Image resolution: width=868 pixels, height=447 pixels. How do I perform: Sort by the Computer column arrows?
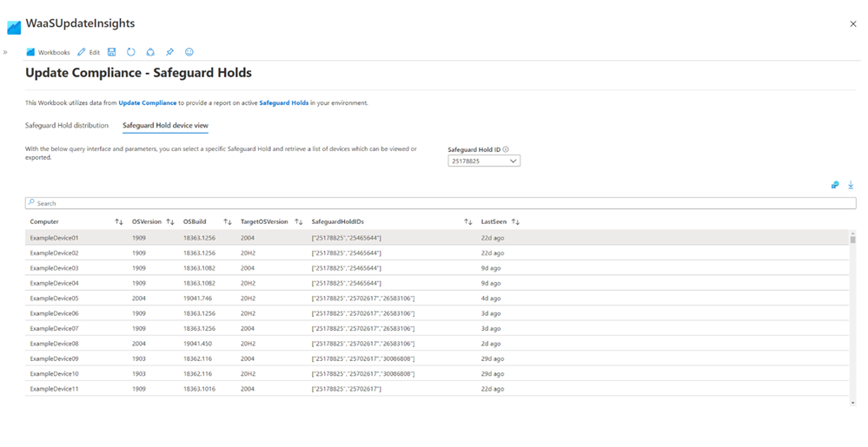[x=119, y=222]
